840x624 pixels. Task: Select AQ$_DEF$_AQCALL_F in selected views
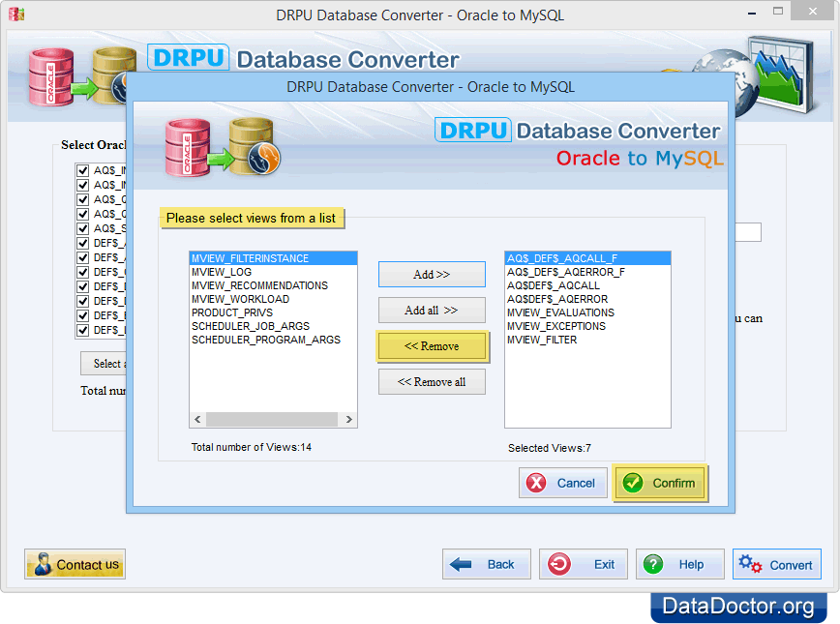587,258
